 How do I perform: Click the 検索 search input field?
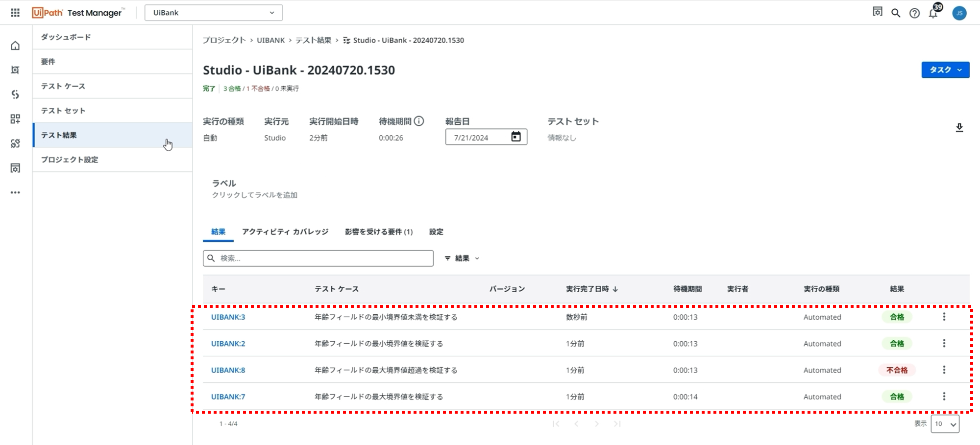pos(318,258)
